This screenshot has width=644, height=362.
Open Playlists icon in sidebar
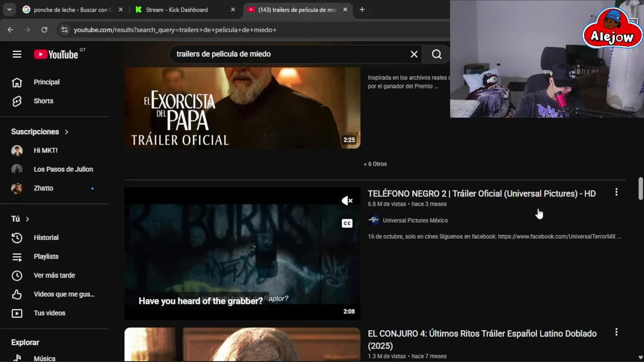(x=17, y=256)
